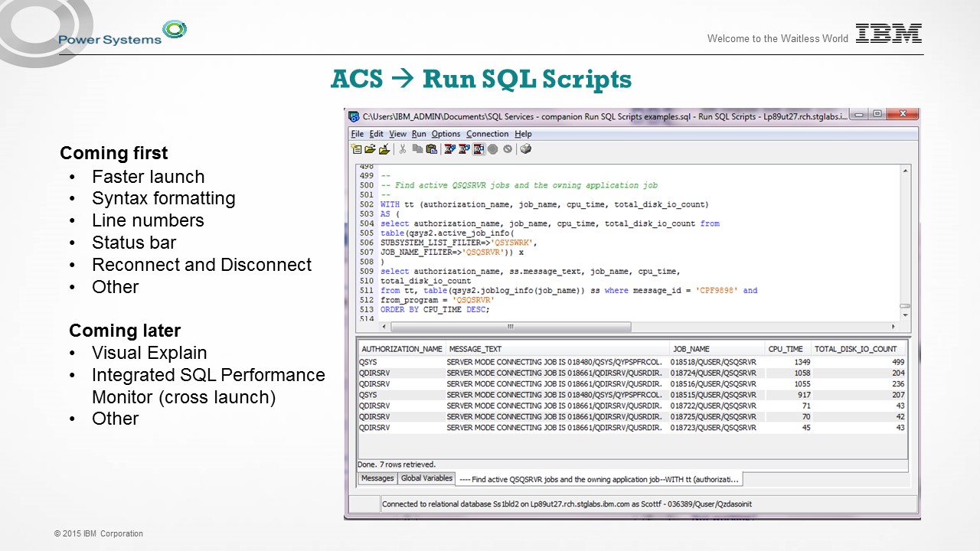
Task: Click the Cancel request toolbar icon
Action: 507,149
